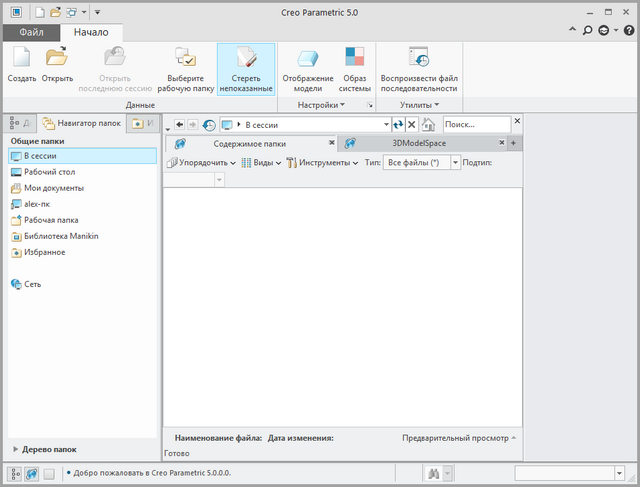Click the binoculars search icon in status bar
Image resolution: width=640 pixels, height=487 pixels.
click(x=434, y=473)
